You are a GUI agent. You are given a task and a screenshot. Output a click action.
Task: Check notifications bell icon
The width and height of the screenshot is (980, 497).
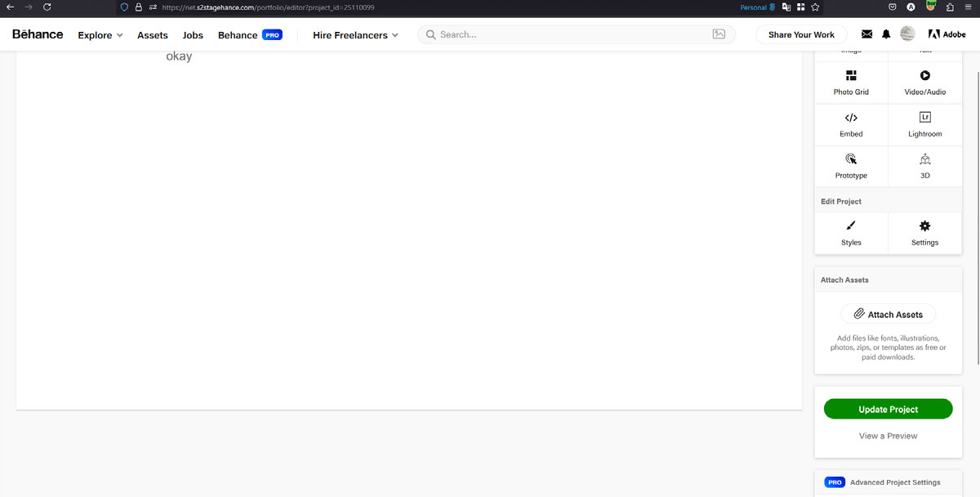[886, 34]
